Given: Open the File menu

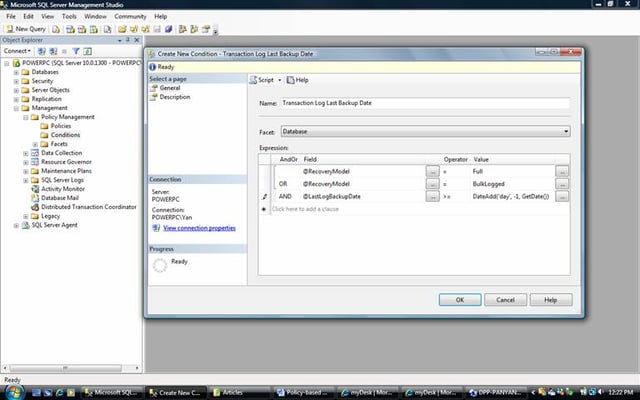Looking at the screenshot, I should (x=11, y=16).
